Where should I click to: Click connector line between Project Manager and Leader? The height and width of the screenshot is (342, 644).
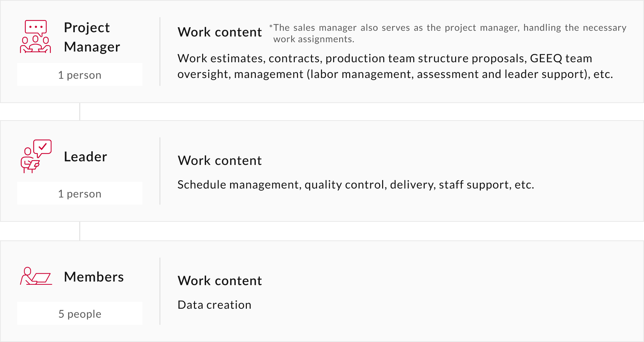(80, 112)
